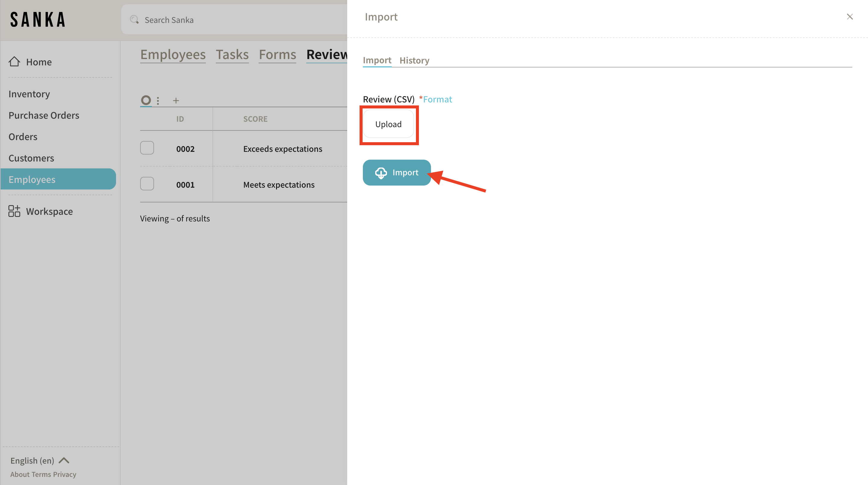Screen dimensions: 868x485
Task: Switch to the History tab
Action: pos(414,60)
